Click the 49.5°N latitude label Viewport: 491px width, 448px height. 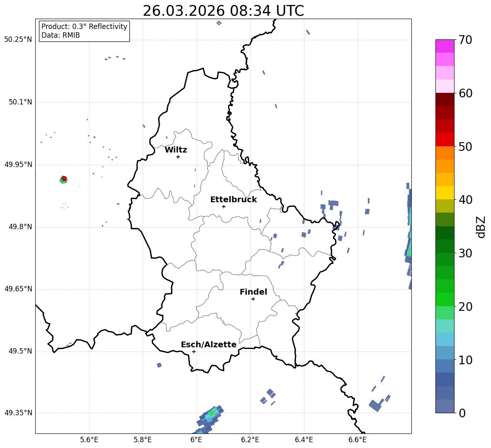coord(20,351)
